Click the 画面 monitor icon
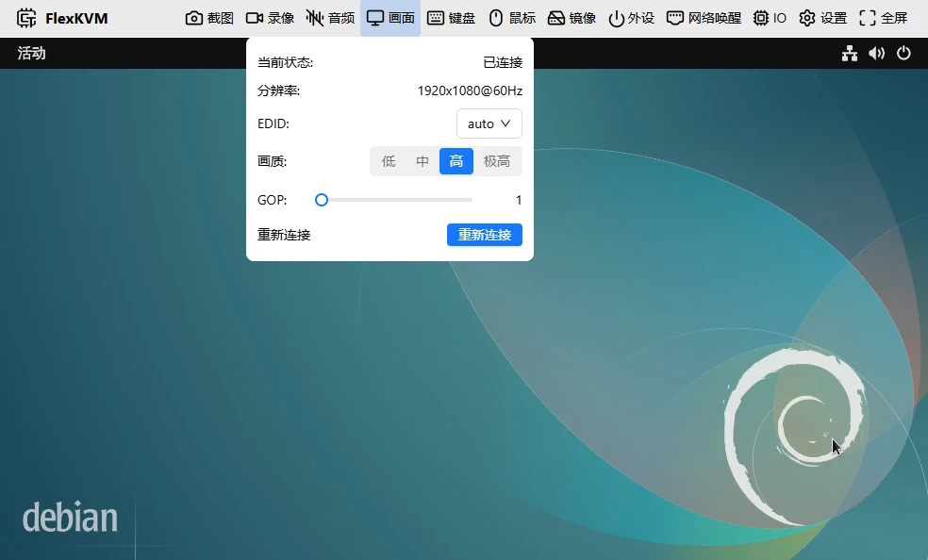Screen dimensions: 928x560 point(375,18)
